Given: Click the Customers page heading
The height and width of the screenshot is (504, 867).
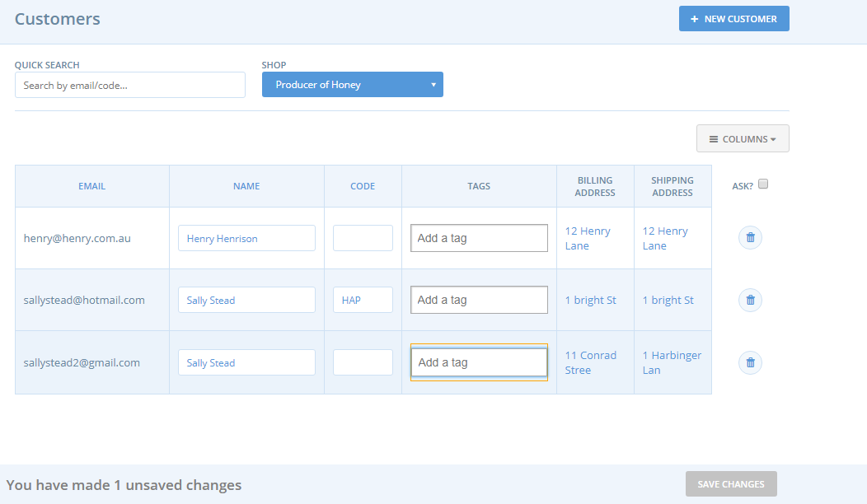Looking at the screenshot, I should (58, 19).
